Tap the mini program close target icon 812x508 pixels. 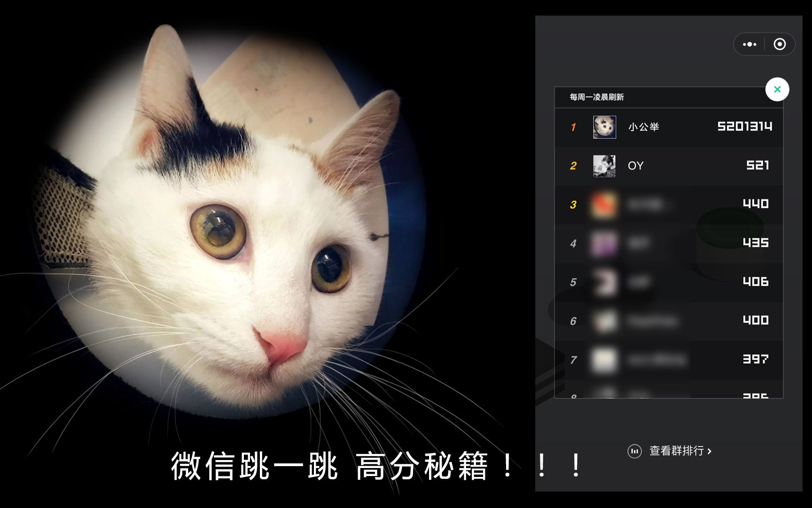(x=780, y=44)
